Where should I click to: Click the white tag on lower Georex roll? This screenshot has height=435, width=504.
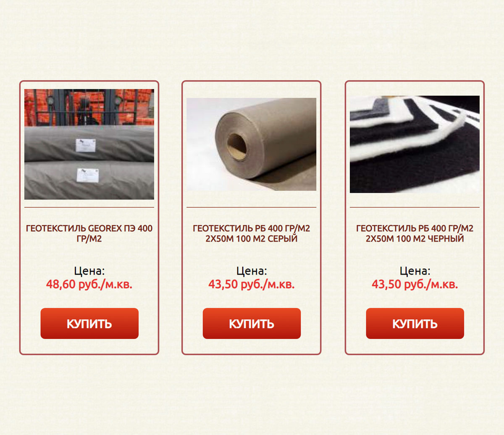[x=88, y=175]
